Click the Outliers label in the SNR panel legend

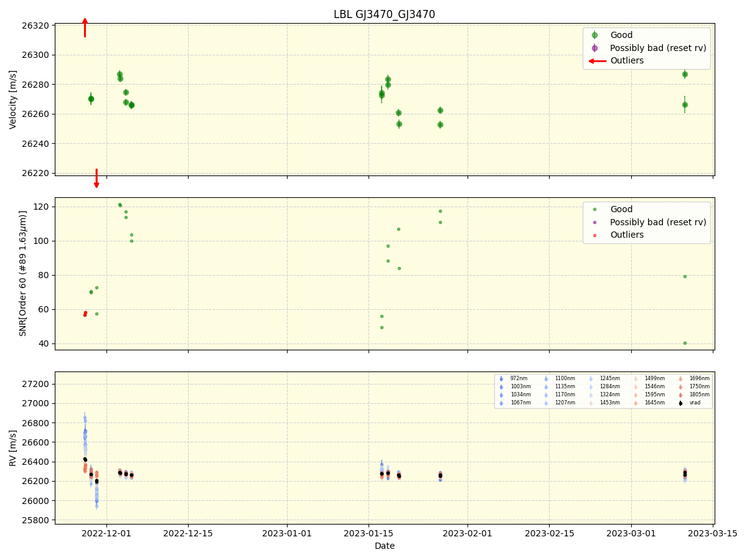(627, 235)
